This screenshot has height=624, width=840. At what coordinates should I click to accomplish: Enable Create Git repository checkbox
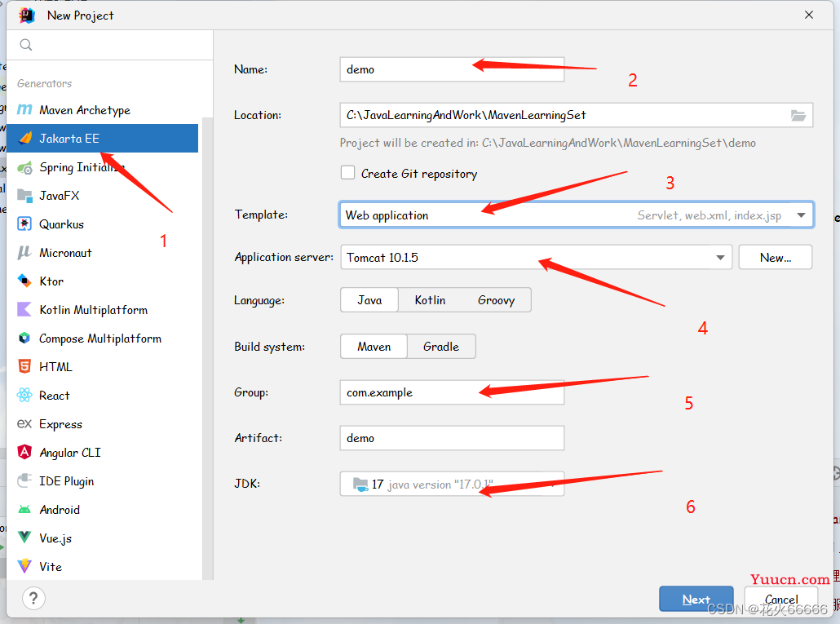[347, 173]
